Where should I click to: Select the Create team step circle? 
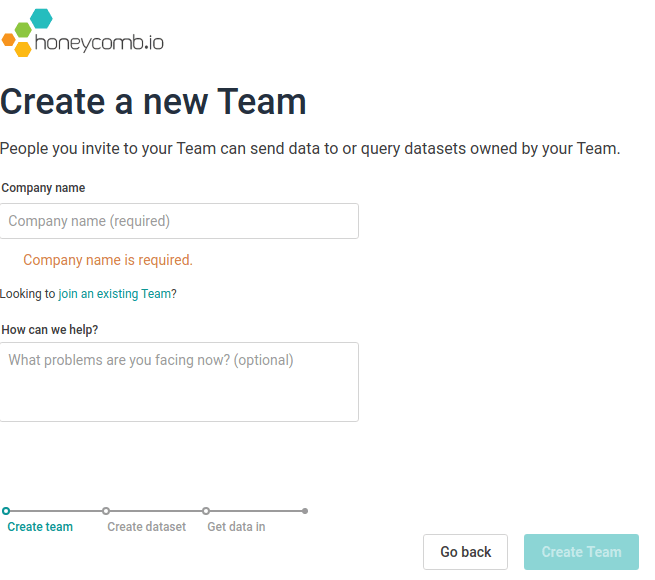click(6, 511)
